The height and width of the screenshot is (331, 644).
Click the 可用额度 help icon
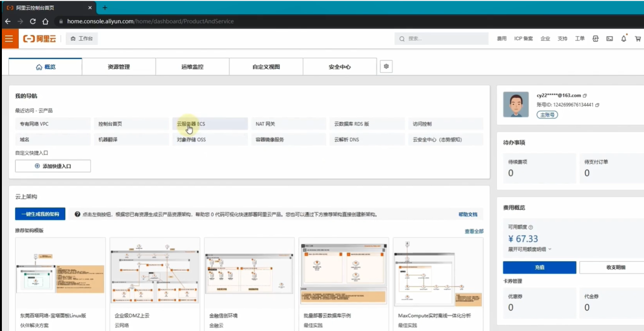coord(531,227)
